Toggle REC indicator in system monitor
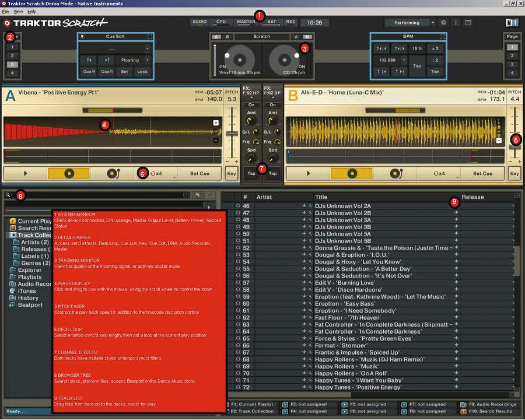 tap(290, 22)
